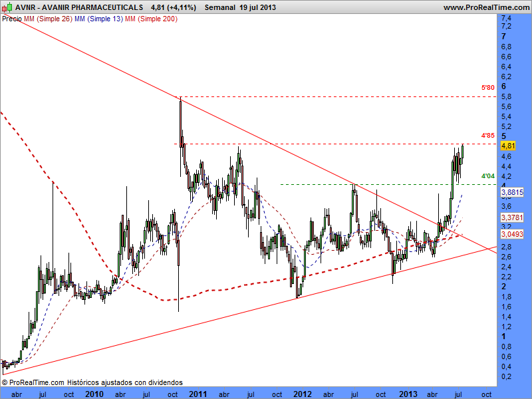The width and height of the screenshot is (532, 399).
Task: Click the 6,2 value on price axis
Action: pos(506,76)
